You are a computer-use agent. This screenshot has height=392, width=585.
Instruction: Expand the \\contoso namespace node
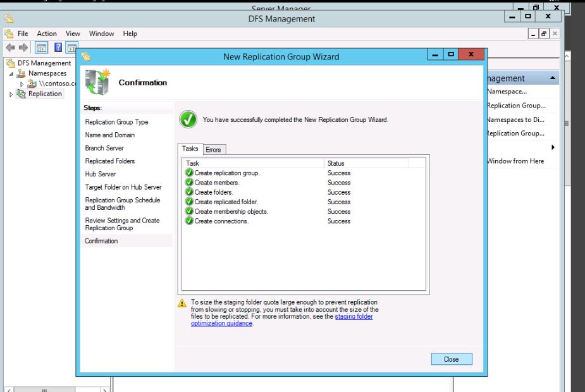(x=23, y=83)
